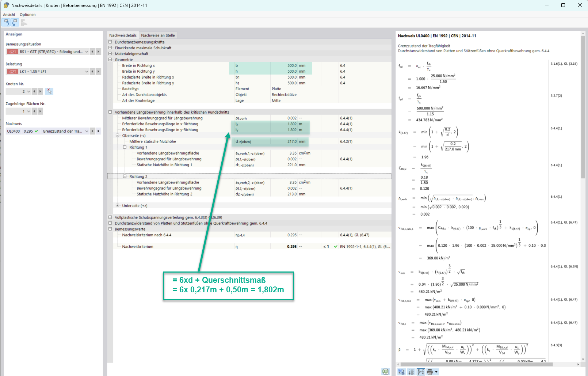Go to previous Nachweis

point(92,131)
